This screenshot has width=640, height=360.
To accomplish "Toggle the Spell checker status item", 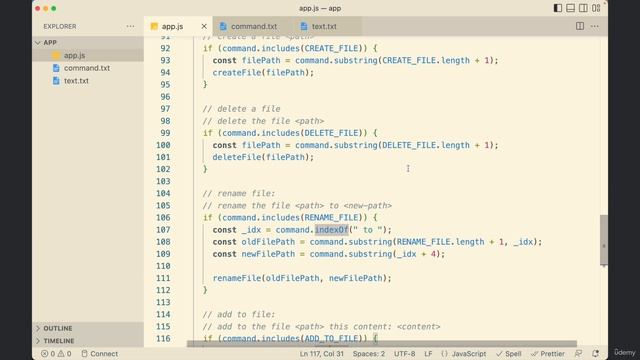I will 509,353.
